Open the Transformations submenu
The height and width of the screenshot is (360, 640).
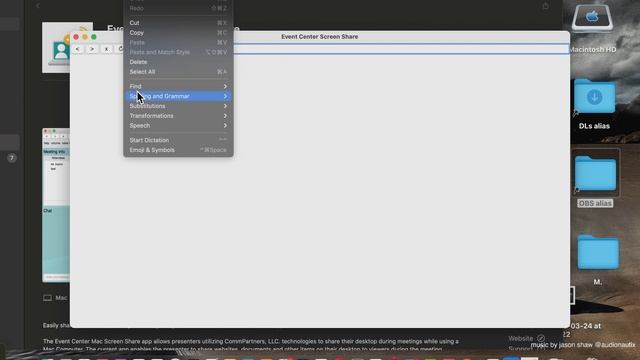pyautogui.click(x=178, y=116)
